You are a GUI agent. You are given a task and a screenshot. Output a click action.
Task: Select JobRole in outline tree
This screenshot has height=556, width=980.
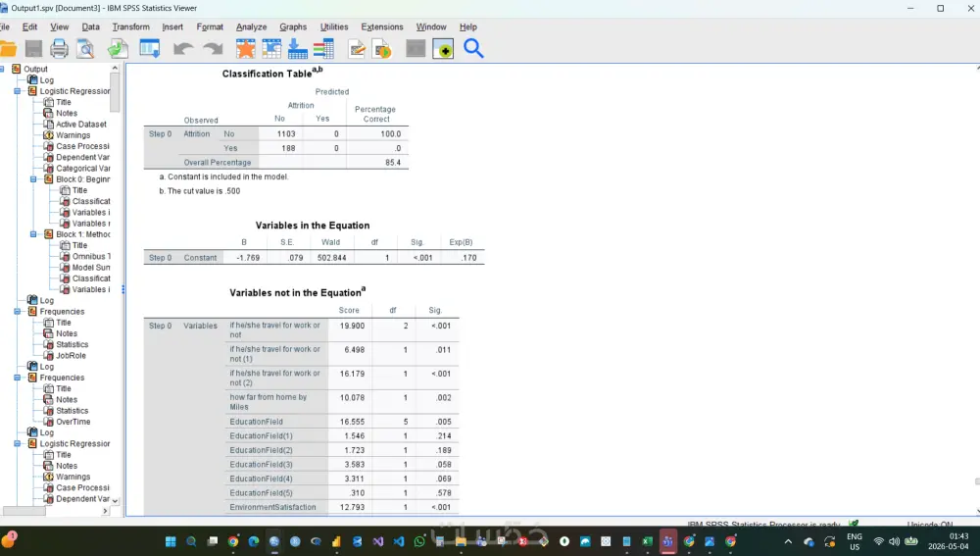(x=71, y=356)
